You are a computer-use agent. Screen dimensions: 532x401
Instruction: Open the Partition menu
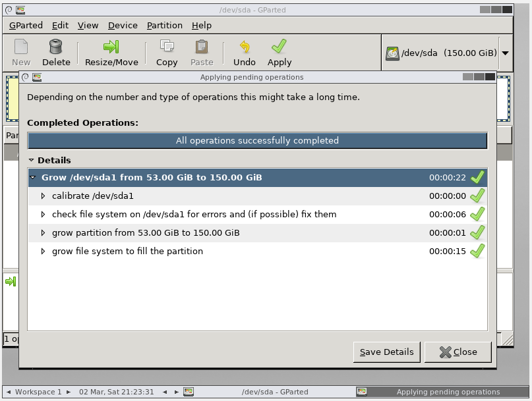(164, 25)
